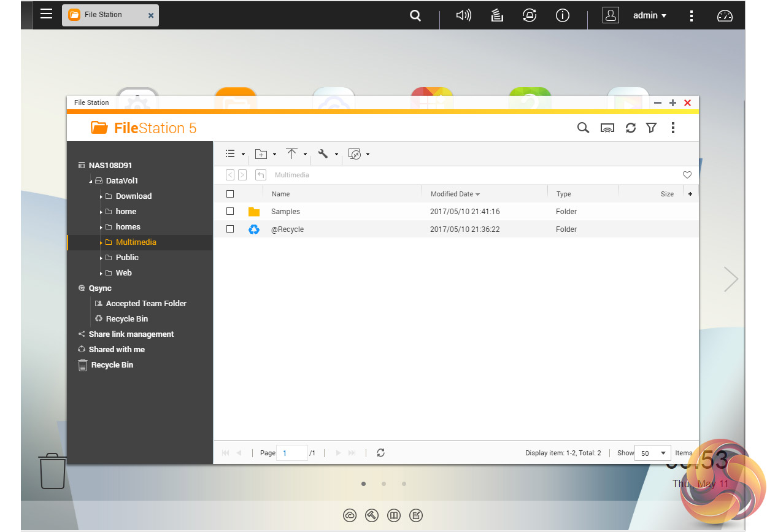This screenshot has width=767, height=532.
Task: Sort by the Name column header
Action: coord(280,194)
